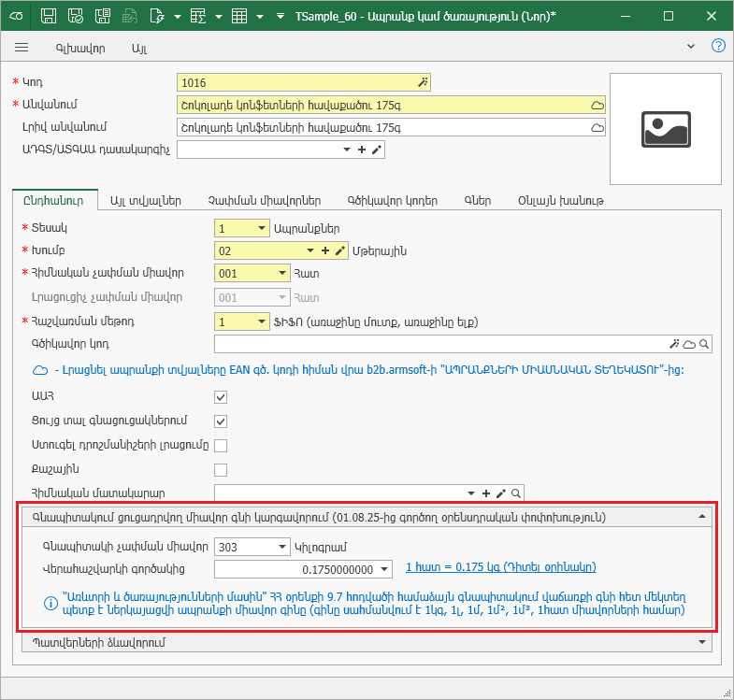Toggle the Ցույց տալ գնացուցակներում checkbox

tap(221, 421)
